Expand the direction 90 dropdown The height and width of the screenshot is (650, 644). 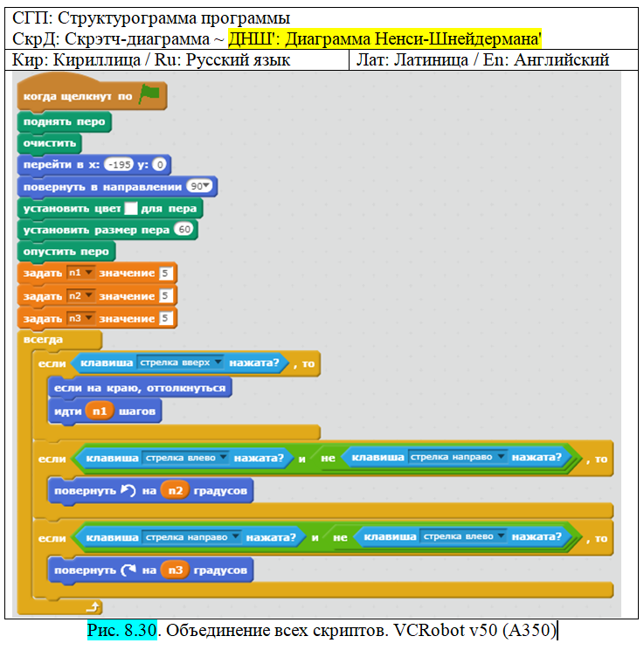pos(201,187)
